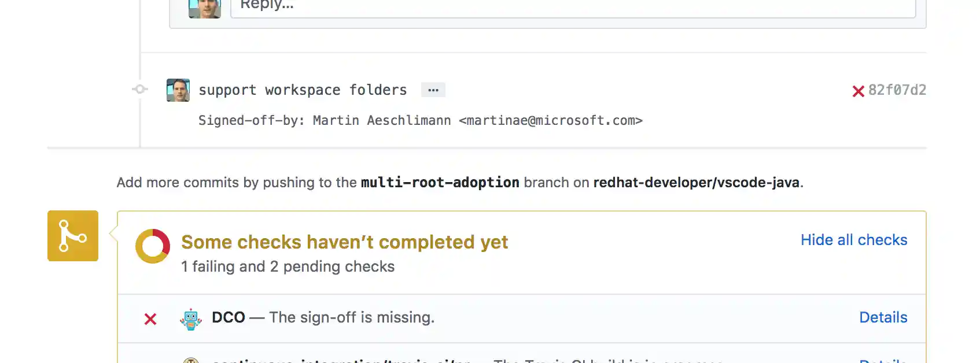Image resolution: width=980 pixels, height=363 pixels.
Task: Expand commit message with ellipsis button
Action: coord(433,90)
